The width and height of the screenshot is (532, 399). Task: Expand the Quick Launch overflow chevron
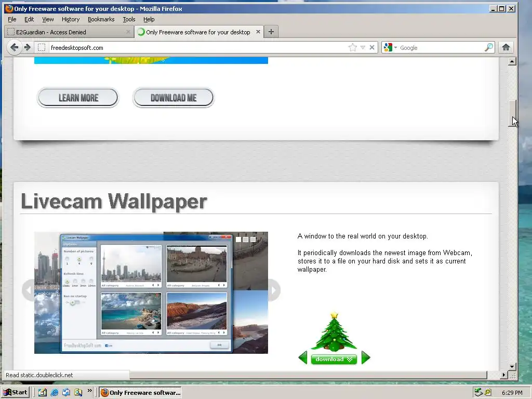point(89,391)
